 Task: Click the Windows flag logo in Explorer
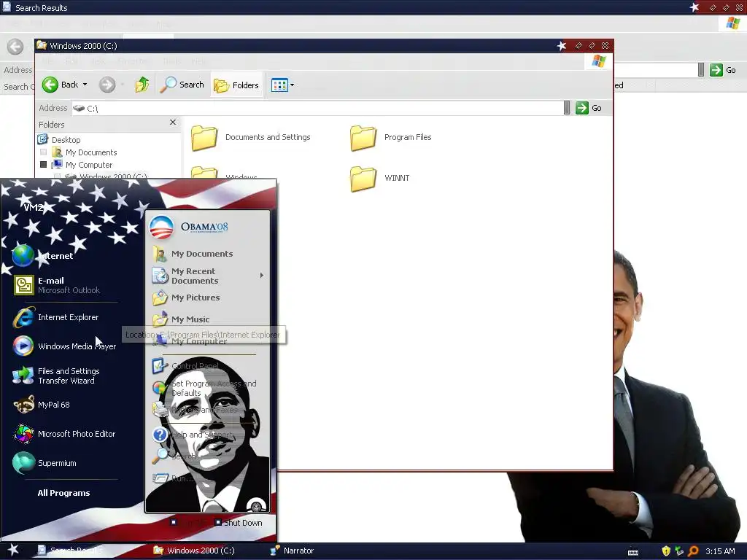click(598, 61)
